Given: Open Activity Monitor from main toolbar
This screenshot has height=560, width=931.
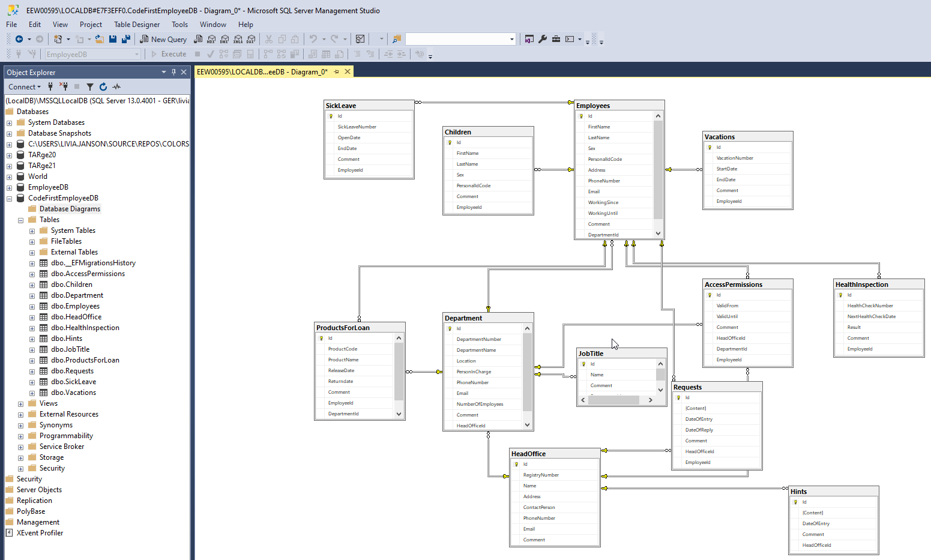Looking at the screenshot, I should (x=360, y=39).
